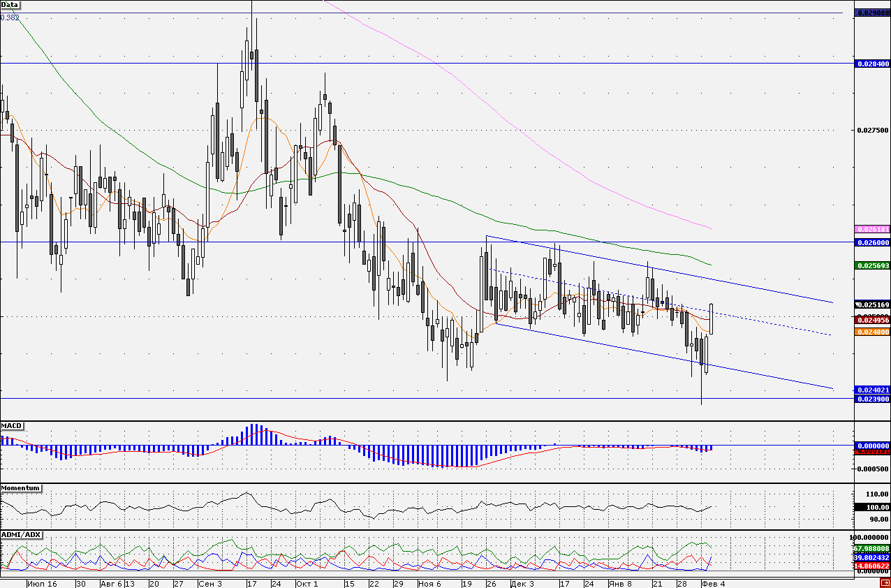This screenshot has height=588, width=891.
Task: Select the 0.023900 support level price tag
Action: [x=872, y=398]
